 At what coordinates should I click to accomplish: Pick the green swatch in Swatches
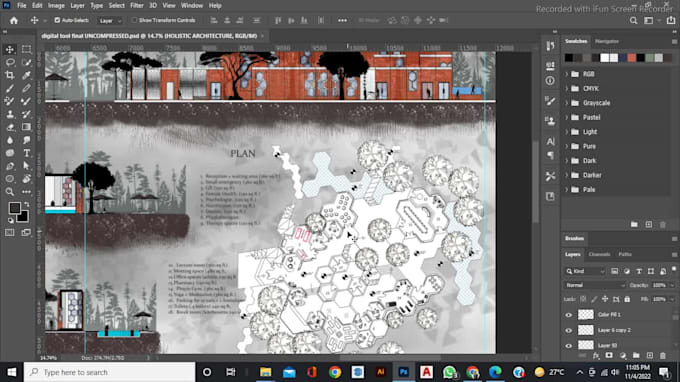[650, 58]
